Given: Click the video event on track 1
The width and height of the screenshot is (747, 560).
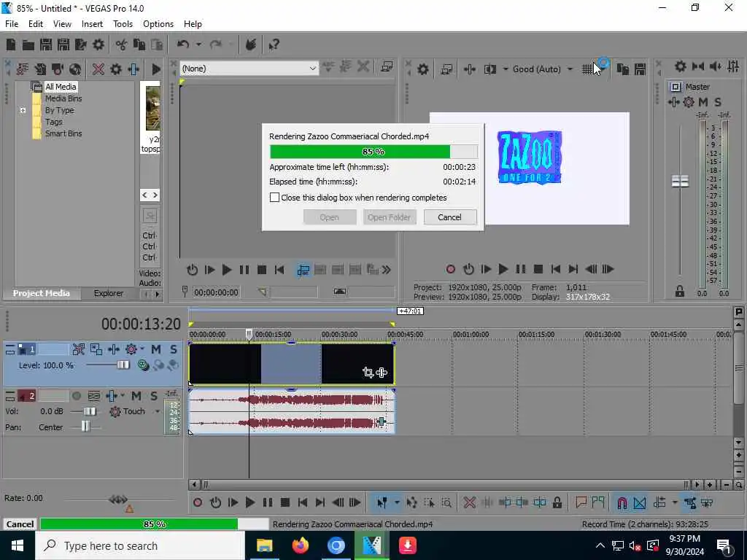Looking at the screenshot, I should [x=292, y=363].
